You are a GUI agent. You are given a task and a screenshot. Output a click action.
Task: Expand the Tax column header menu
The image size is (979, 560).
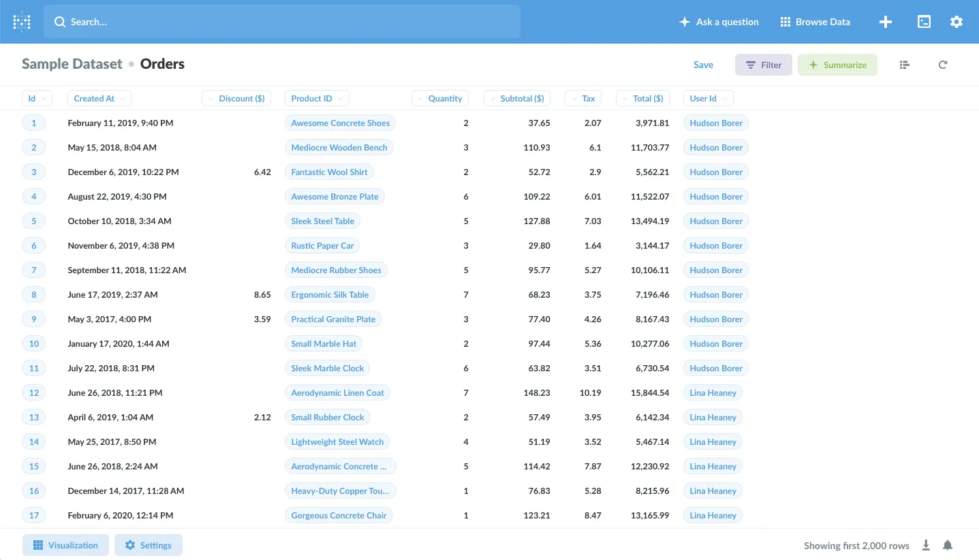[x=583, y=98]
